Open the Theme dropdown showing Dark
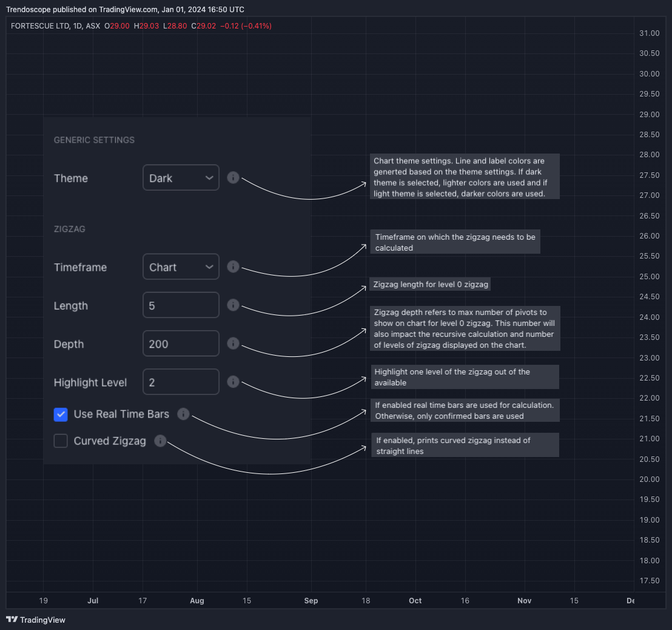This screenshot has height=630, width=672. click(181, 178)
